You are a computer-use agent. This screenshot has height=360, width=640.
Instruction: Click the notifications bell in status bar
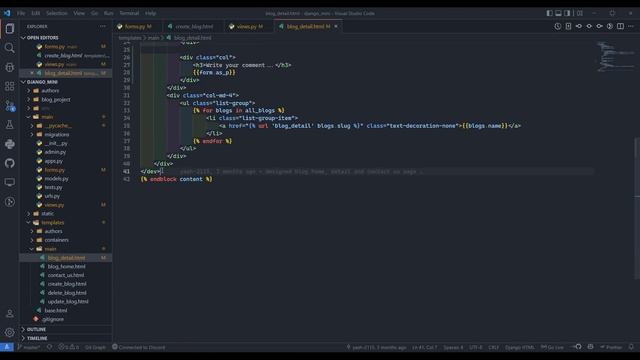click(x=631, y=347)
